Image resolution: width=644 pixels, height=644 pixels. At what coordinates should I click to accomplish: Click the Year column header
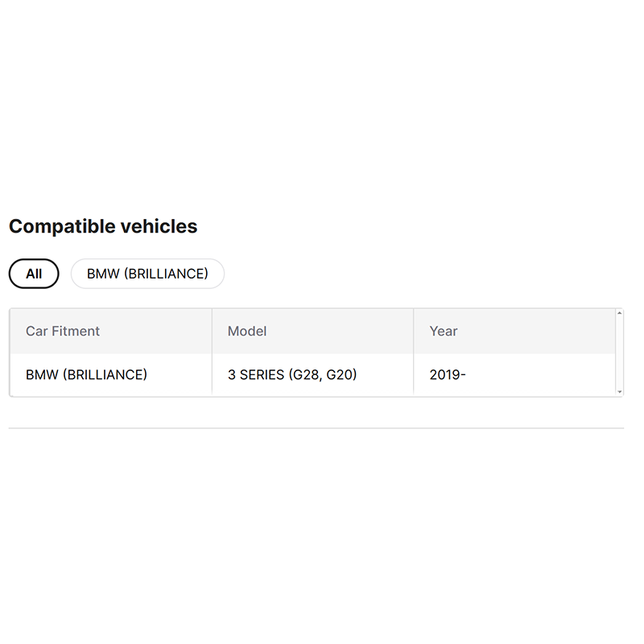click(444, 331)
